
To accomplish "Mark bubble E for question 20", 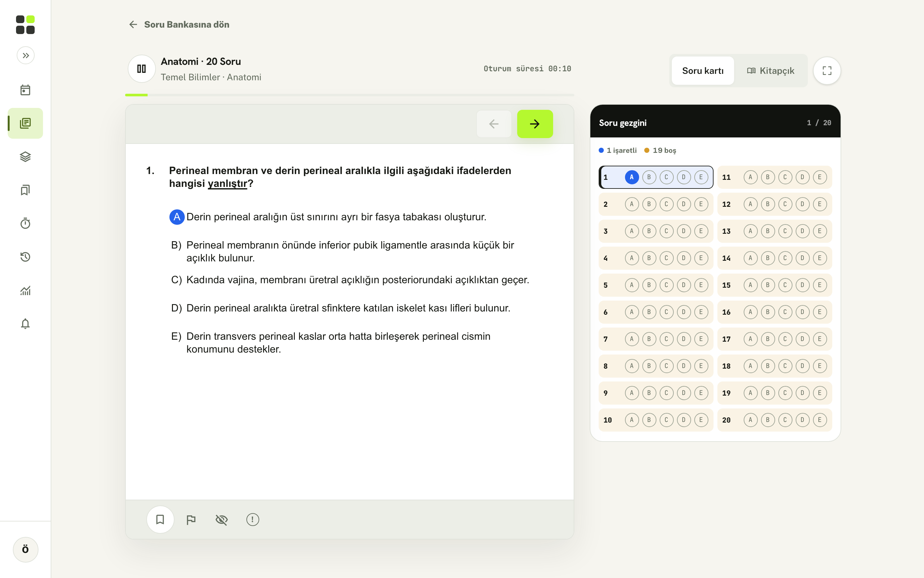I will [x=819, y=420].
